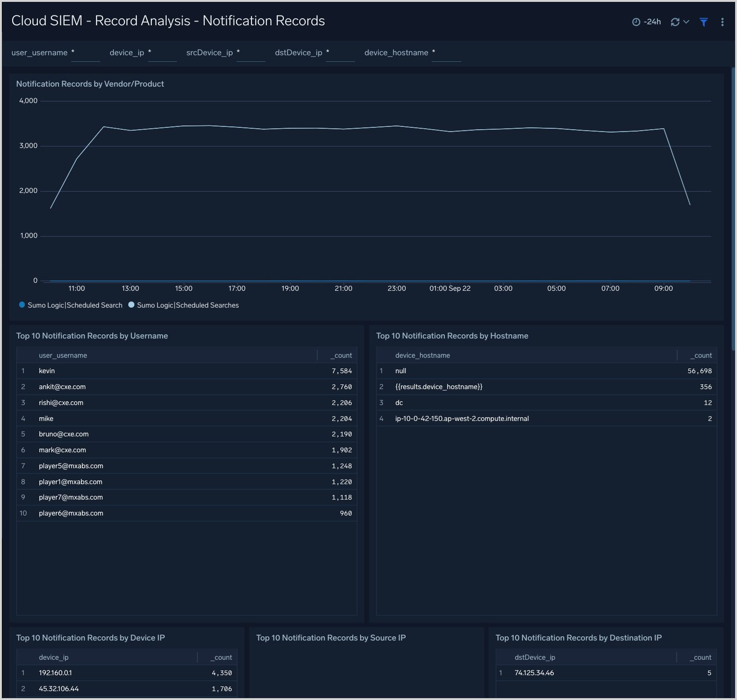
Task: Open the dstDevice_ip filter input
Action: tap(340, 53)
